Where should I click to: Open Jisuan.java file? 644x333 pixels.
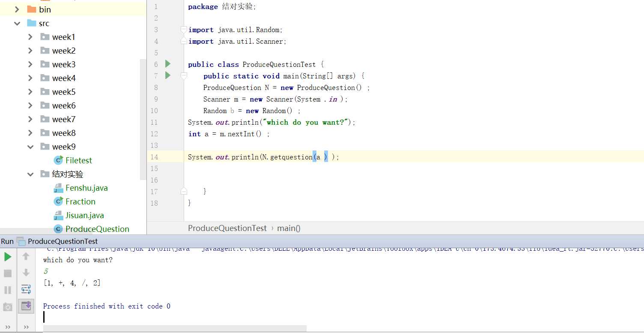tap(85, 215)
